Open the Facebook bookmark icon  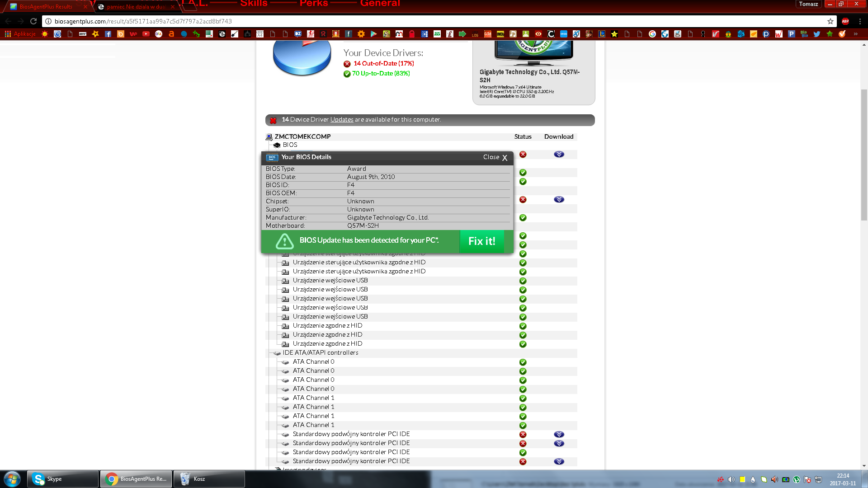click(x=108, y=34)
